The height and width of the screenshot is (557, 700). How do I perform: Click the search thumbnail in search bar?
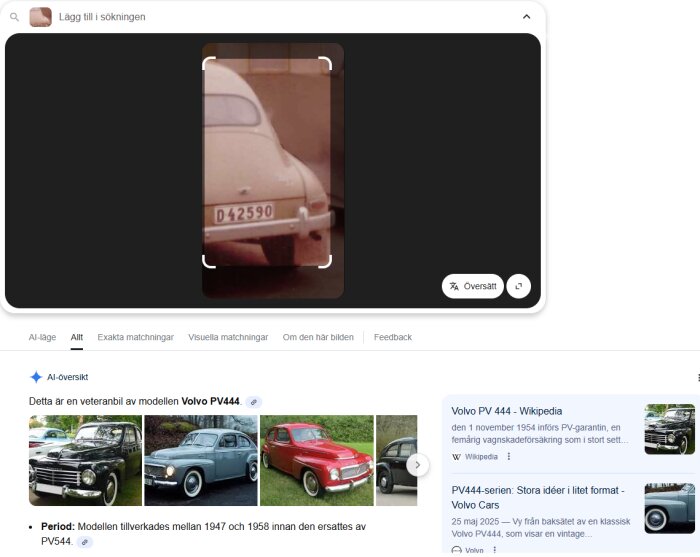[41, 17]
